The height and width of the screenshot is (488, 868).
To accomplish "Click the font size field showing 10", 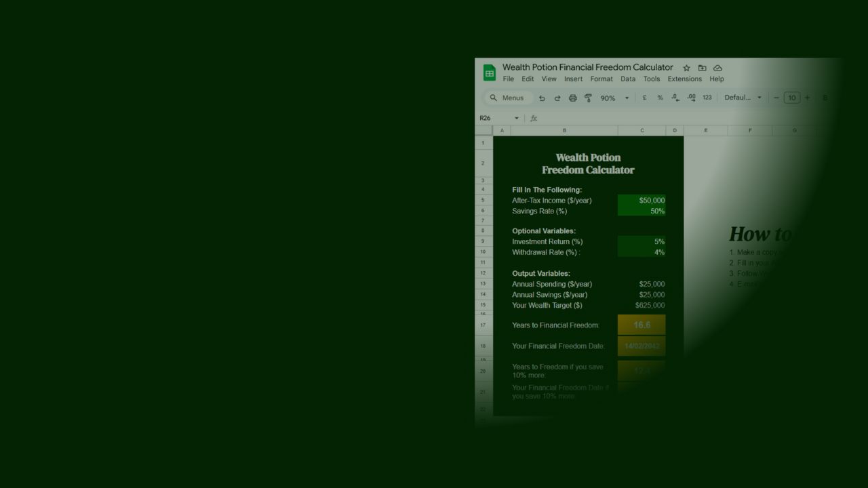I will pyautogui.click(x=791, y=98).
